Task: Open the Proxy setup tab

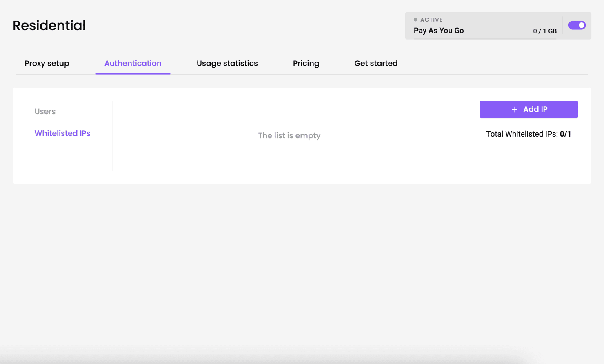Action: pos(47,63)
